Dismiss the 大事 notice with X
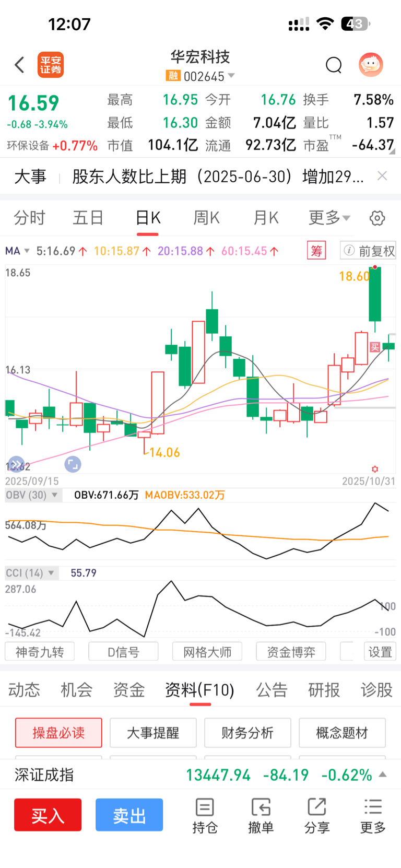401x868 pixels. (x=382, y=176)
